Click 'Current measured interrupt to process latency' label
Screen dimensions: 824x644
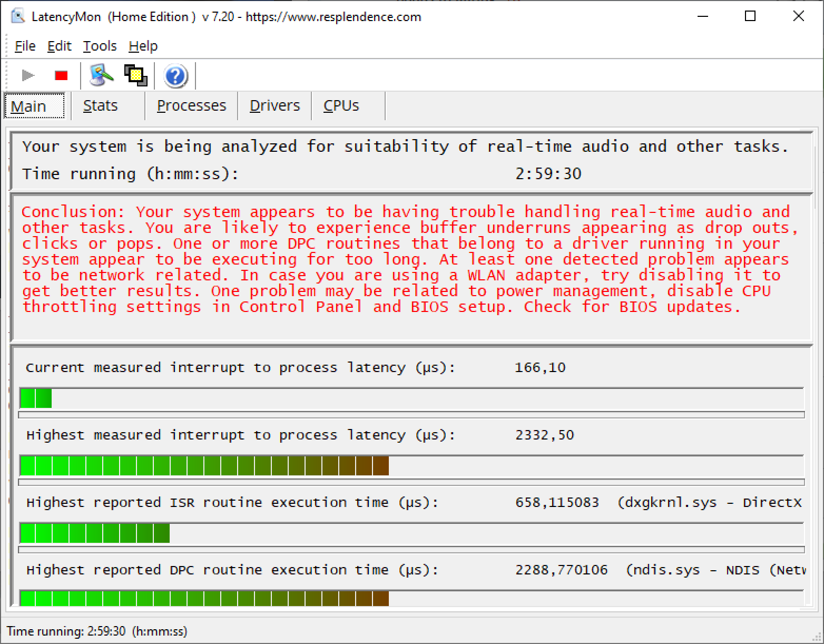[x=241, y=368]
